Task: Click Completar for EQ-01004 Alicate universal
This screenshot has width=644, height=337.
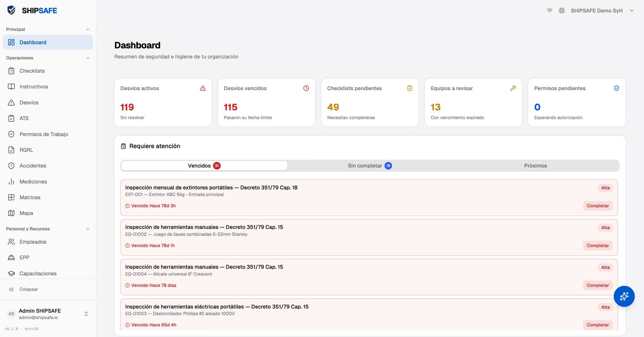Action: coord(598,285)
